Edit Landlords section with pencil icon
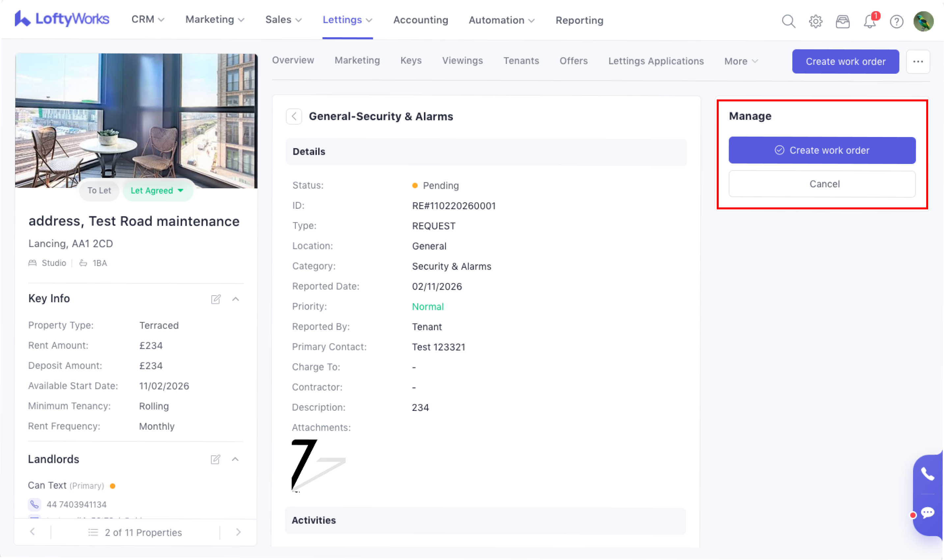 pyautogui.click(x=215, y=459)
